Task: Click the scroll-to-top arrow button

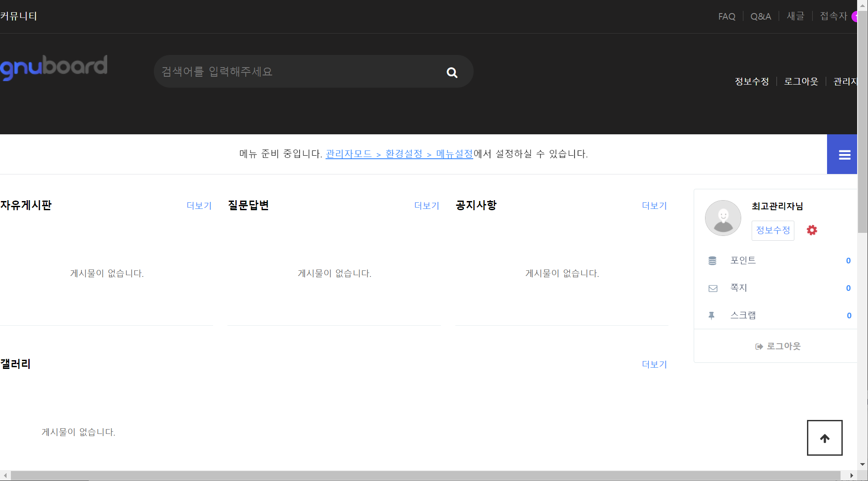Action: click(824, 438)
